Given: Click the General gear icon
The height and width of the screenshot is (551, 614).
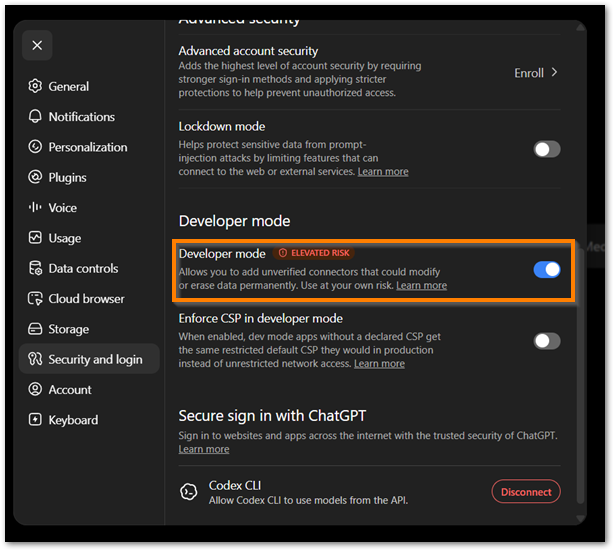Looking at the screenshot, I should tap(35, 86).
